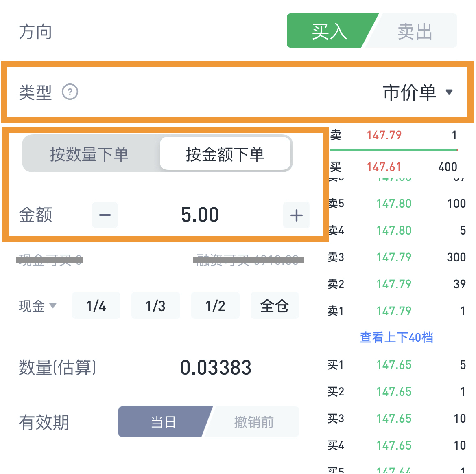Tap the 全仓 full position button
This screenshot has width=476, height=474.
pyautogui.click(x=275, y=306)
